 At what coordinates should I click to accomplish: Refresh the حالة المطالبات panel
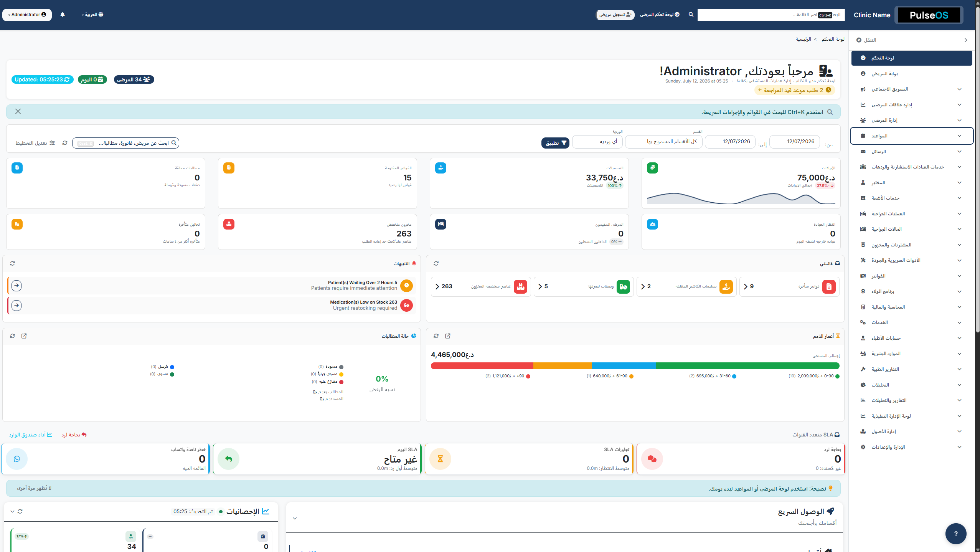pyautogui.click(x=13, y=336)
